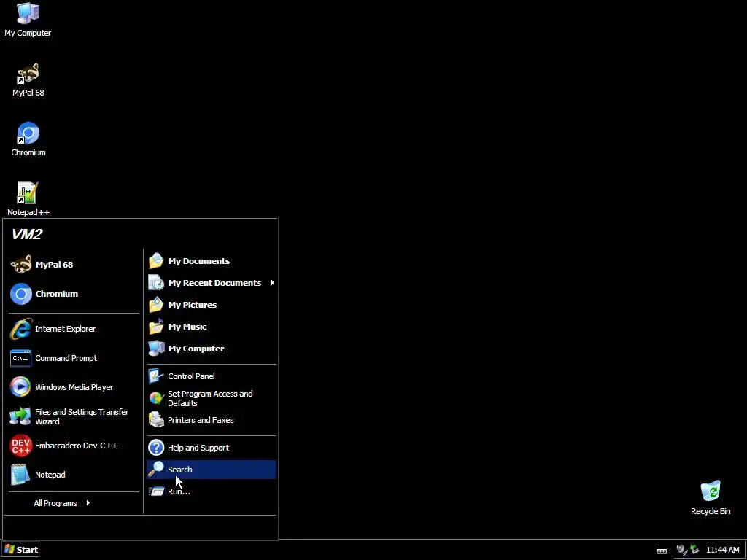Screen dimensions: 747x560
Task: Open the My Pictures folder icon
Action: (x=156, y=305)
